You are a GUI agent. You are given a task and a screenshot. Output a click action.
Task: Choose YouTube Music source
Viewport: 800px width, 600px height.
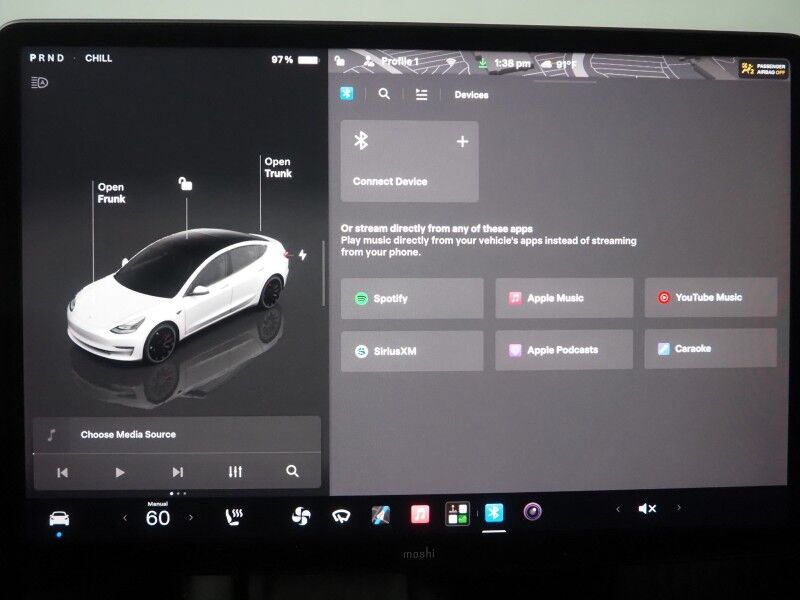coord(711,297)
